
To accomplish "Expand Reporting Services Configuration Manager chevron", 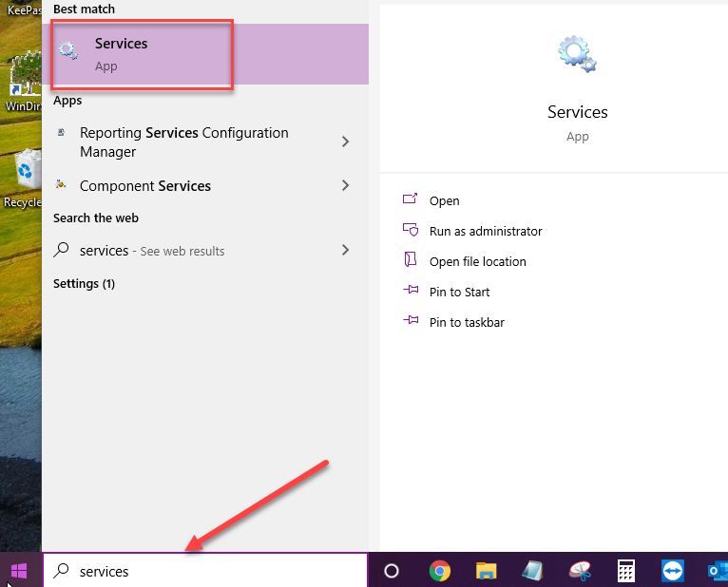I will [x=345, y=142].
